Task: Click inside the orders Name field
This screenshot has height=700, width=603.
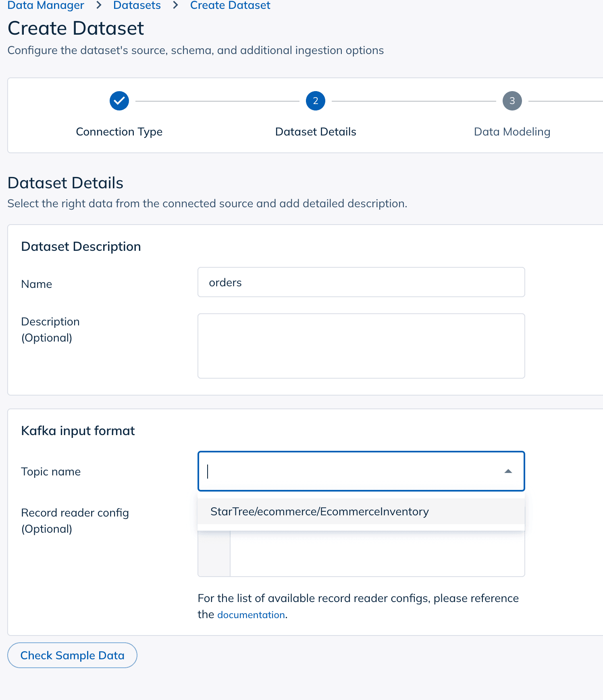Action: point(361,282)
